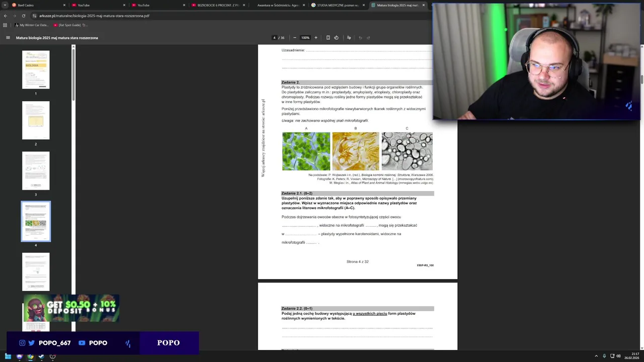
Task: Go back with the browser back arrow
Action: click(x=6, y=16)
